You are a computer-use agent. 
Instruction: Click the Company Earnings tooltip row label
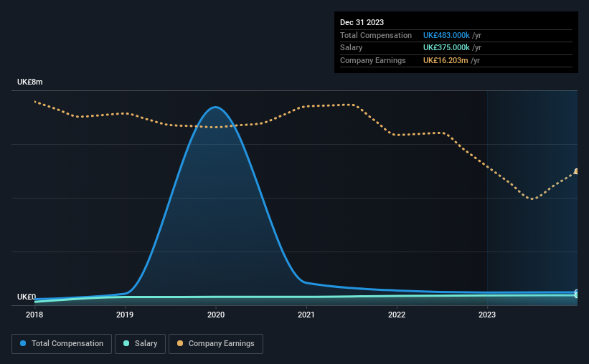[x=372, y=60]
